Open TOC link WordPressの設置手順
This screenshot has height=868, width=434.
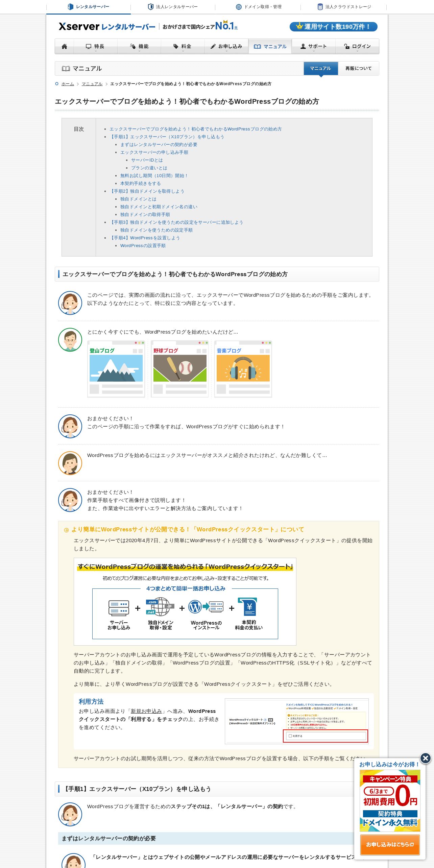click(x=143, y=246)
